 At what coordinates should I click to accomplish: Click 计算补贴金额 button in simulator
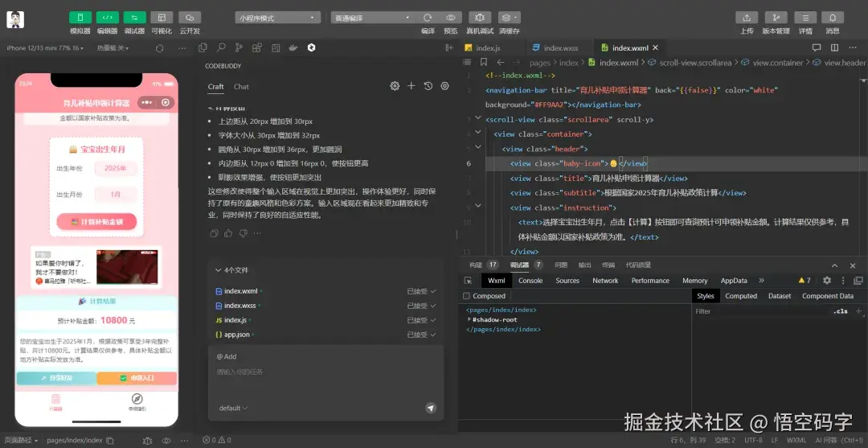click(96, 222)
